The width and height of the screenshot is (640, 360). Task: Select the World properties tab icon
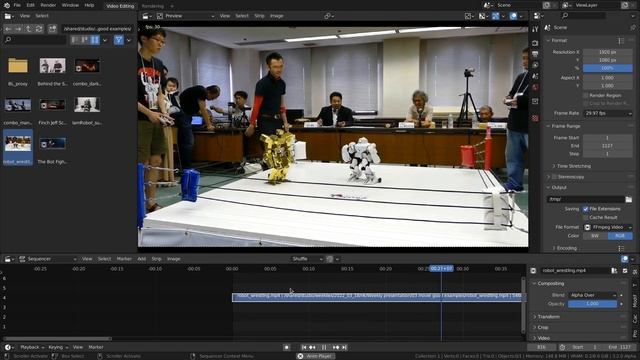pyautogui.click(x=535, y=87)
